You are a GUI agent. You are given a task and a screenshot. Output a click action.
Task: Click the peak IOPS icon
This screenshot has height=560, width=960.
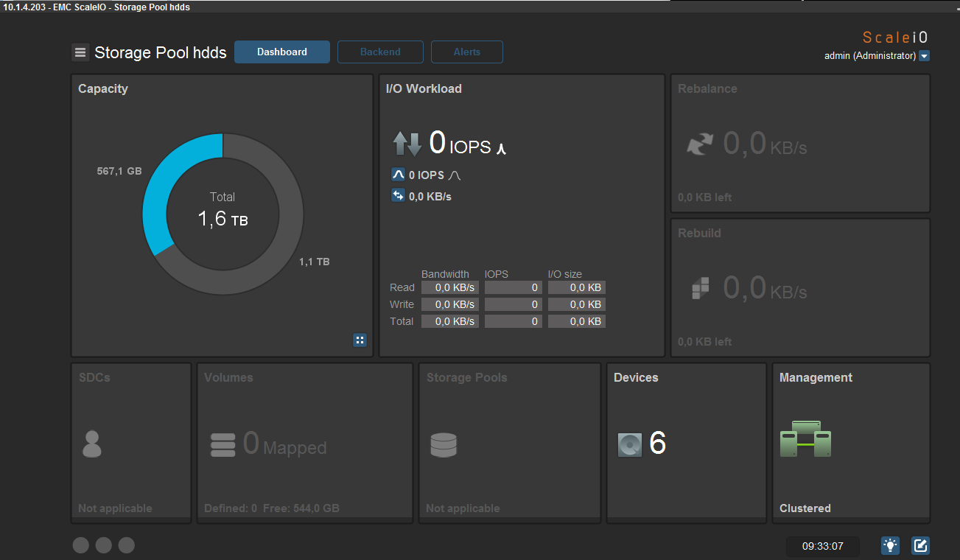(x=398, y=175)
